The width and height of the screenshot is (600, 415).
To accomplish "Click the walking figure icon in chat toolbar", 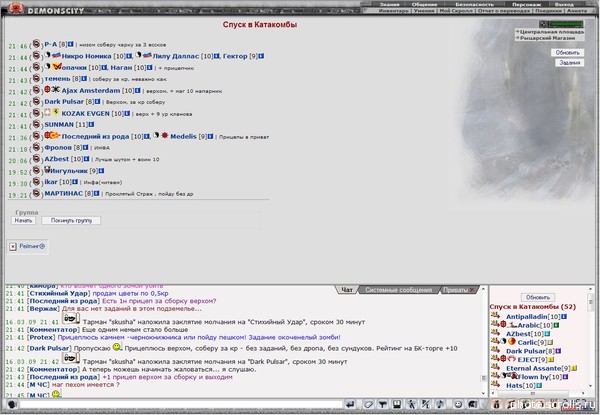I will pos(411,404).
